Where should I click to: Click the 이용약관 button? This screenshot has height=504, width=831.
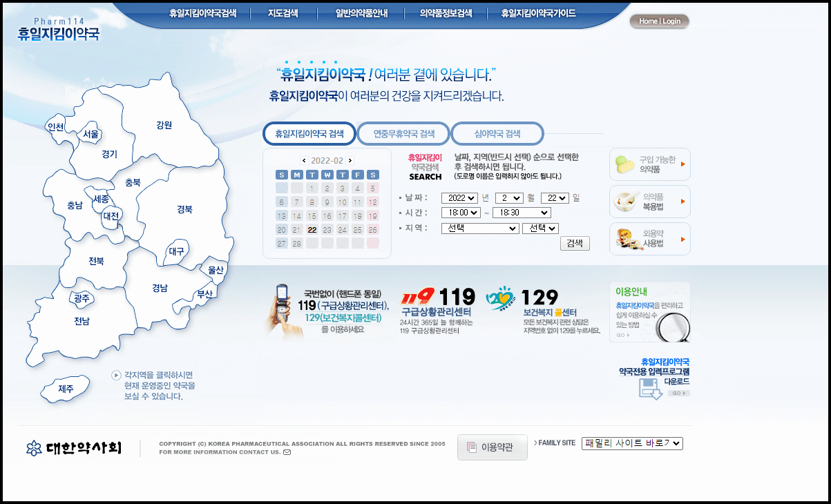492,447
